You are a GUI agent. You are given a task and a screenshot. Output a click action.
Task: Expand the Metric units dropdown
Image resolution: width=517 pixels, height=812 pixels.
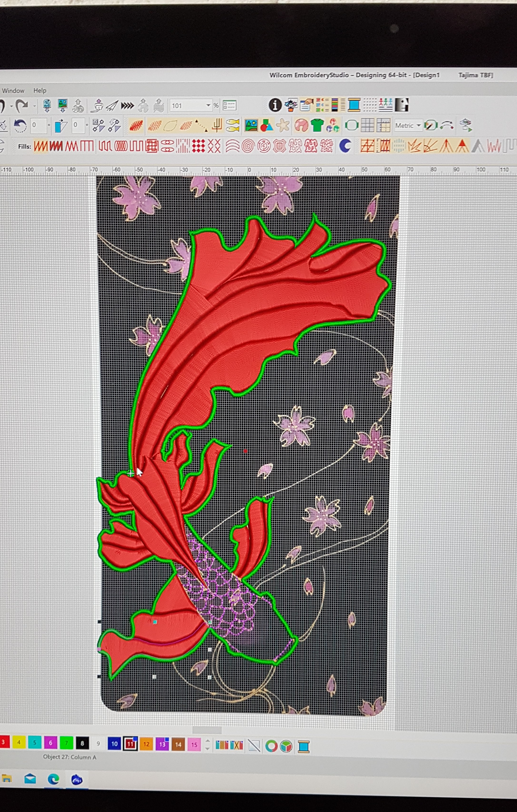pos(419,126)
